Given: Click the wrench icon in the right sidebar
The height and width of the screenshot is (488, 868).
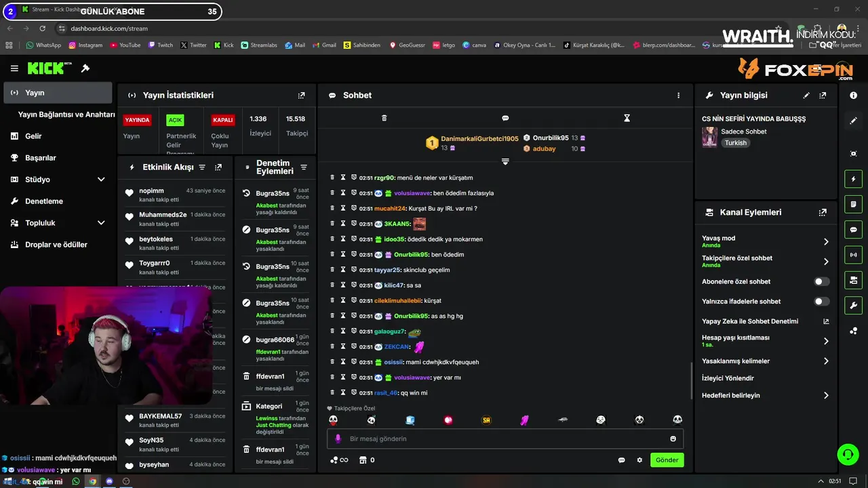Looking at the screenshot, I should [854, 305].
